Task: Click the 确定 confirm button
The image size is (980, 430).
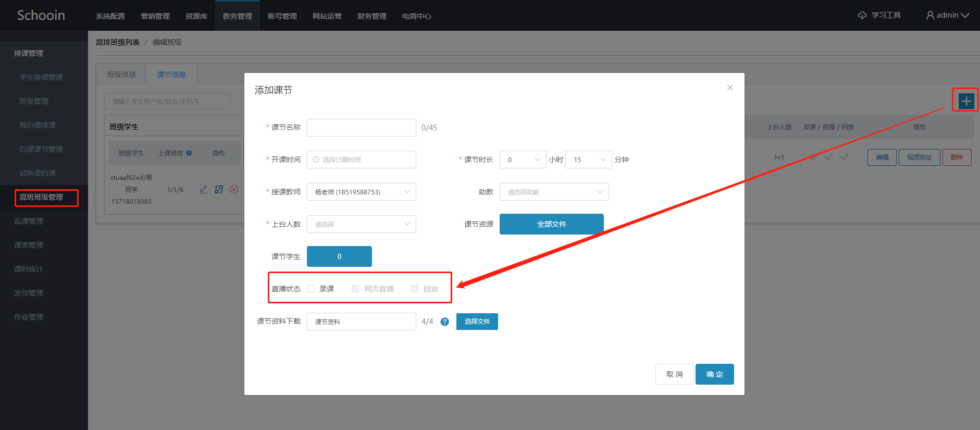Action: coord(715,374)
